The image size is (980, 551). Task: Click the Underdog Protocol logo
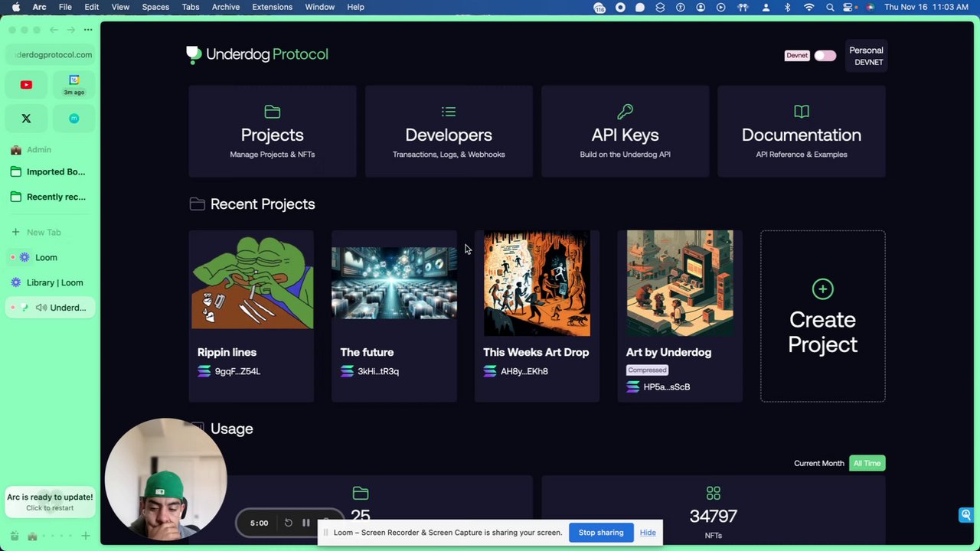coord(257,54)
